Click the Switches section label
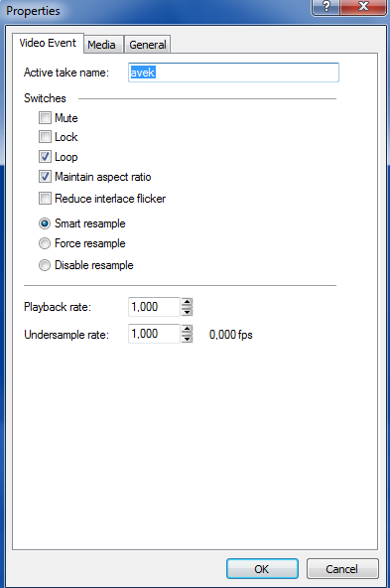This screenshot has height=588, width=390. point(45,98)
